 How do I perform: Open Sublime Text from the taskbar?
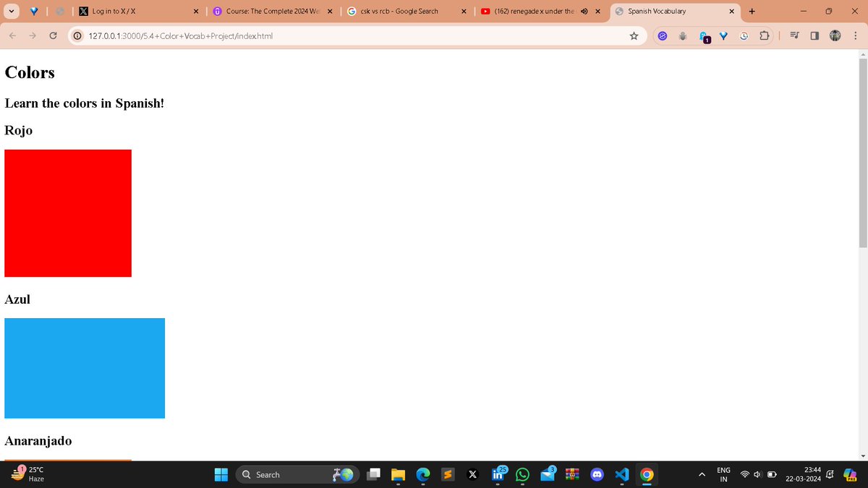pos(448,475)
